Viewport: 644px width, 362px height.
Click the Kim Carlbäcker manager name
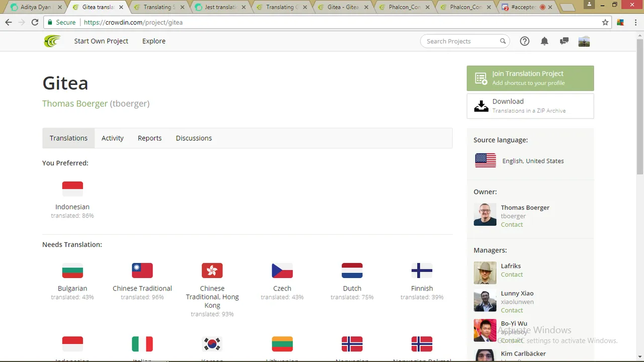pos(523,353)
